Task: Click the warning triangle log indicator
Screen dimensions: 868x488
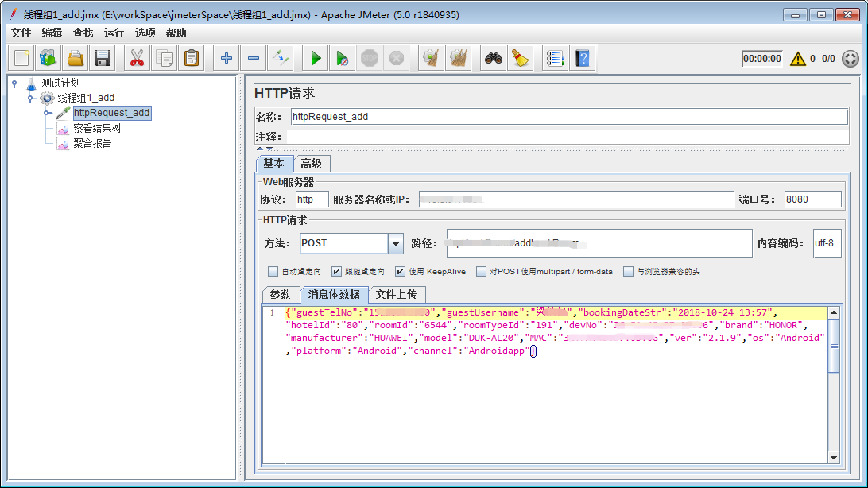Action: [x=798, y=59]
